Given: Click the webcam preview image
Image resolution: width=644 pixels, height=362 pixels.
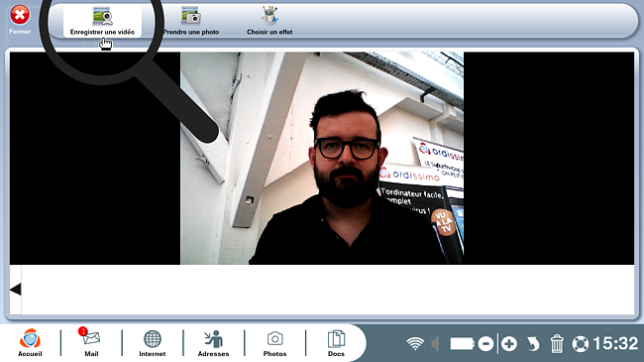Looking at the screenshot, I should tap(322, 159).
